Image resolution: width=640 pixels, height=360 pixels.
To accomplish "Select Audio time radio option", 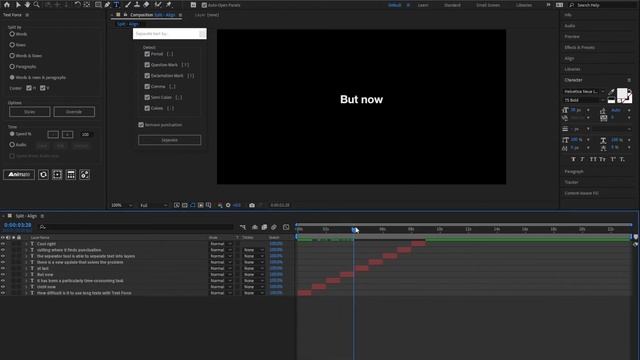I will tap(12, 144).
